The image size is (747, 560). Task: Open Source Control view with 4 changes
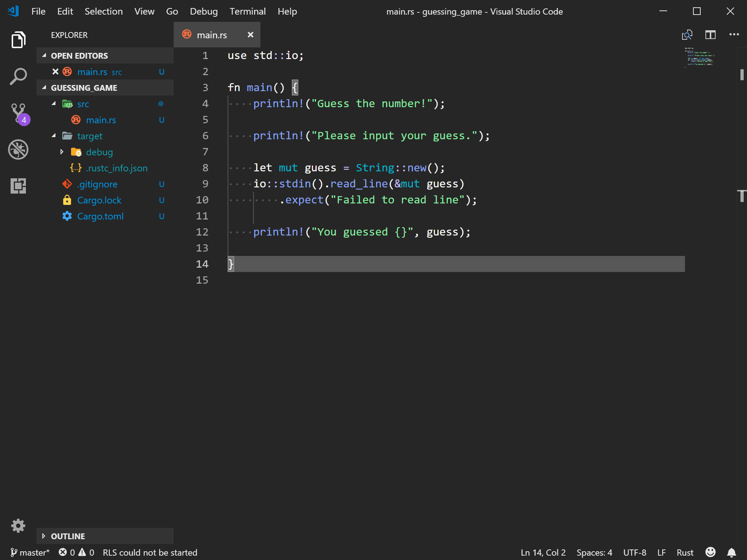click(18, 113)
